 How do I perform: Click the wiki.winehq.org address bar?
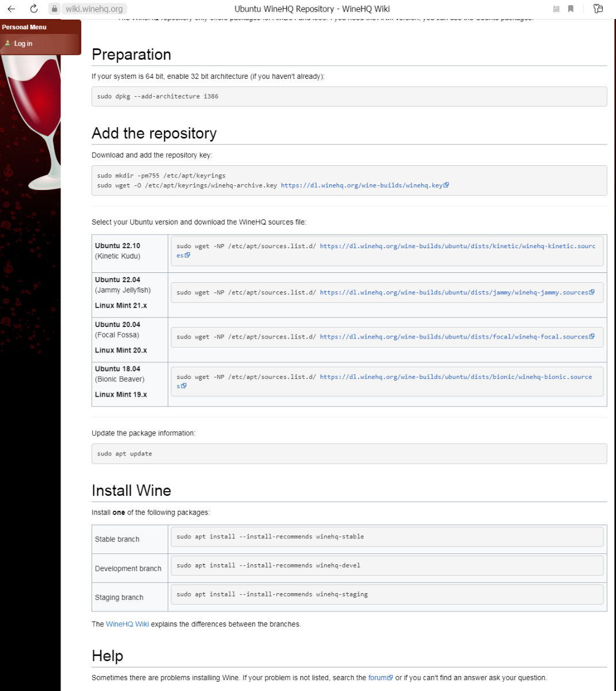click(x=94, y=9)
